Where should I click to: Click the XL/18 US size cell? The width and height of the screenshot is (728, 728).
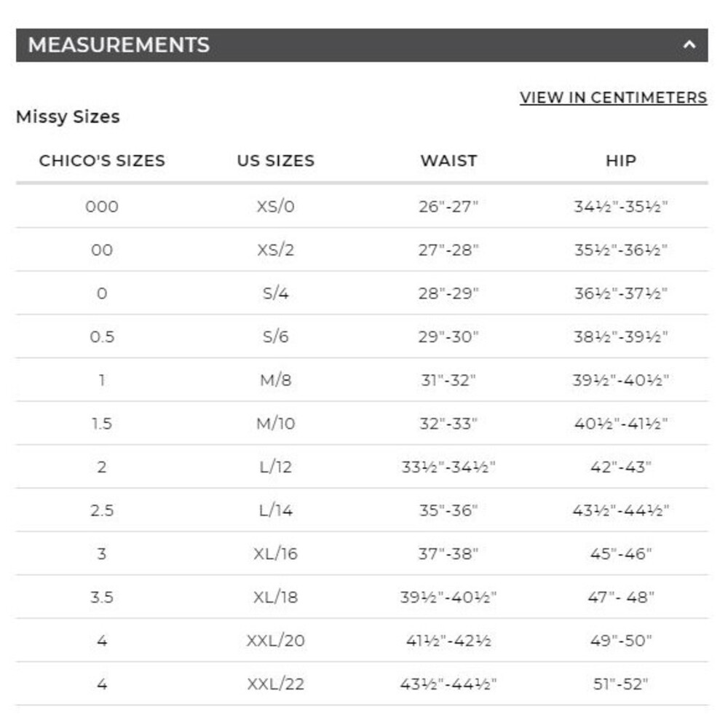(x=276, y=597)
